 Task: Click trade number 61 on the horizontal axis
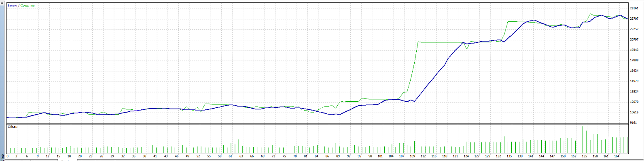[230, 156]
